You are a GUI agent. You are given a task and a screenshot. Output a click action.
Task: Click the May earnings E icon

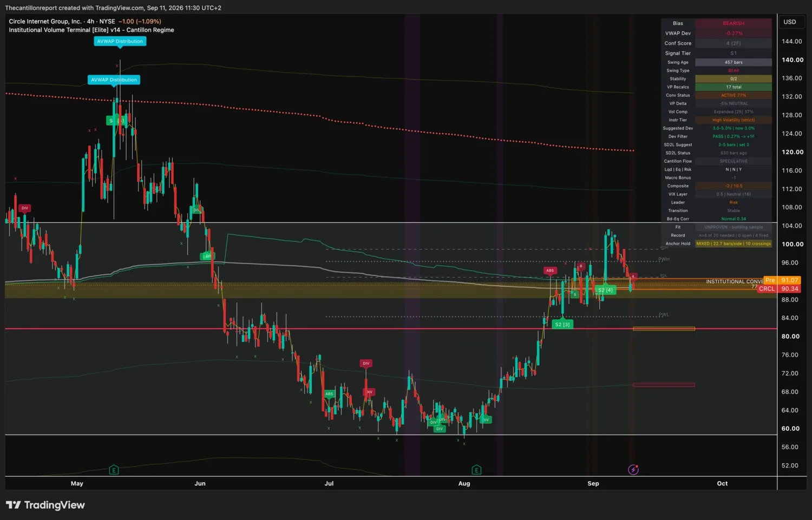114,470
